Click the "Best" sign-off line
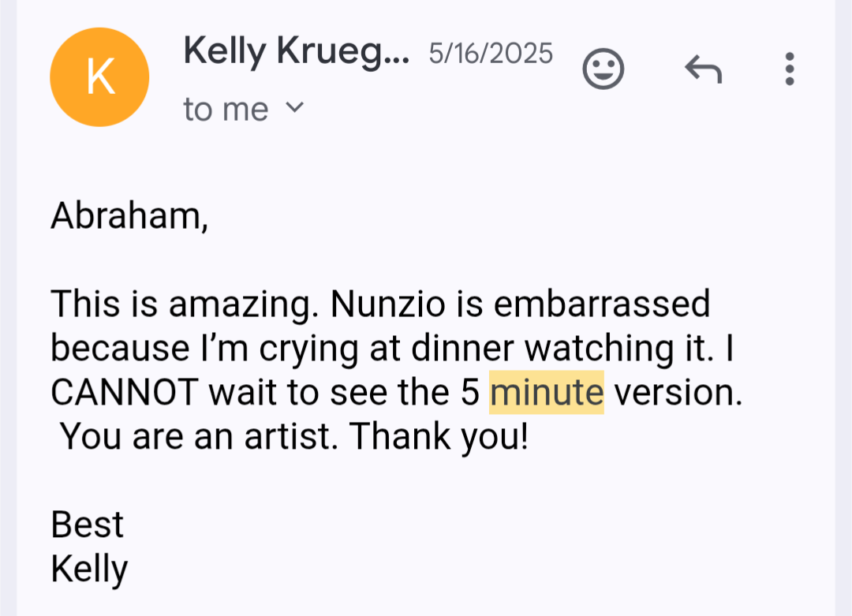The width and height of the screenshot is (852, 616). coord(87,525)
